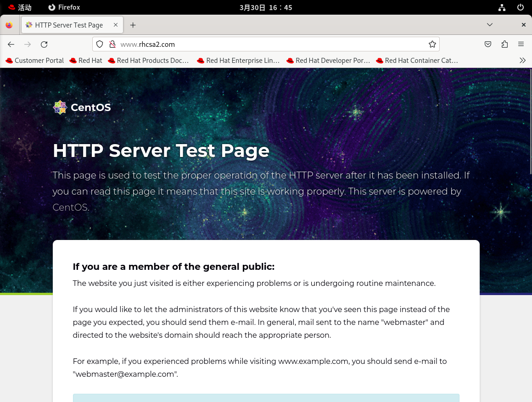The height and width of the screenshot is (402, 532).
Task: Reload the current page
Action: pyautogui.click(x=44, y=45)
